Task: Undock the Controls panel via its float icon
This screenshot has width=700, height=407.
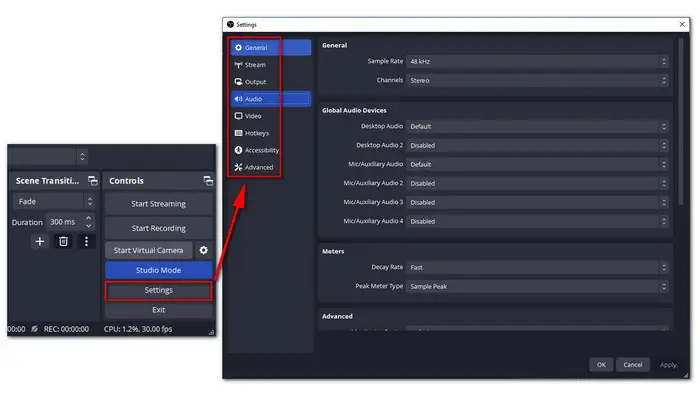Action: point(208,181)
